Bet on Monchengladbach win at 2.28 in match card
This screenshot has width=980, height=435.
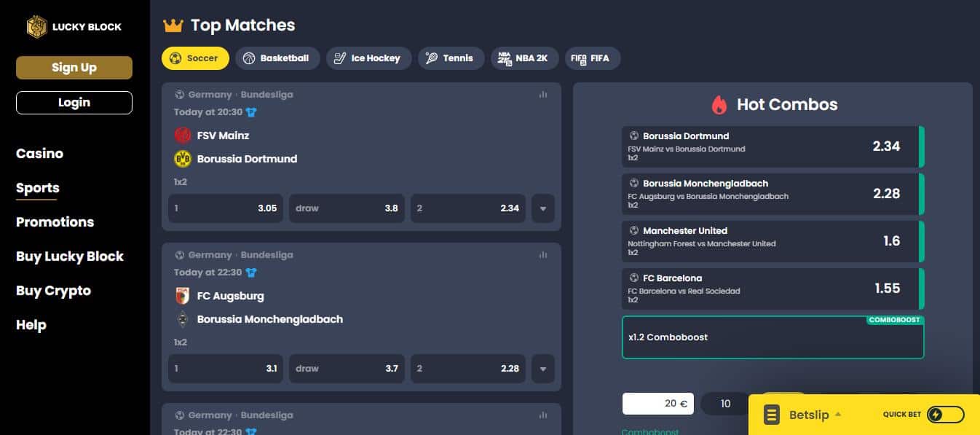(468, 369)
